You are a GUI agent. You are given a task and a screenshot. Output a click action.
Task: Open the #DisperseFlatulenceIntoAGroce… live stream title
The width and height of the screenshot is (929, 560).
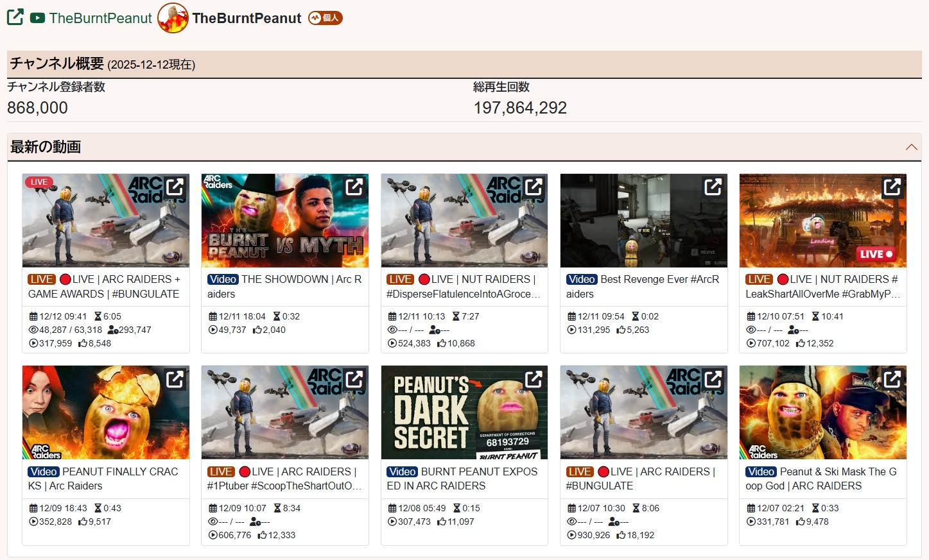pos(464,287)
